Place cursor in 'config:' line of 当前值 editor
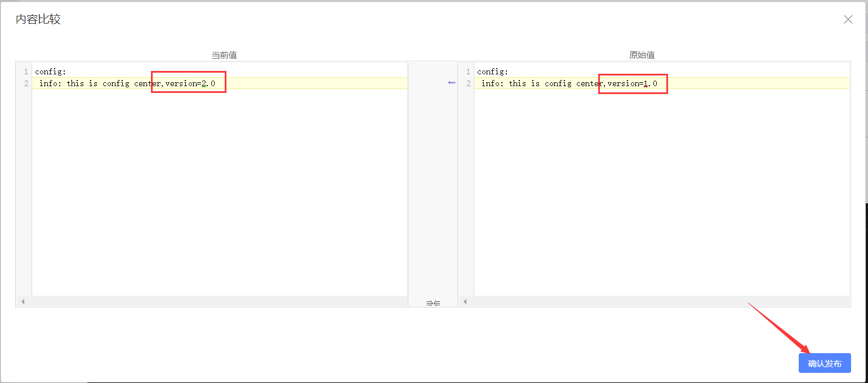 tap(220, 72)
